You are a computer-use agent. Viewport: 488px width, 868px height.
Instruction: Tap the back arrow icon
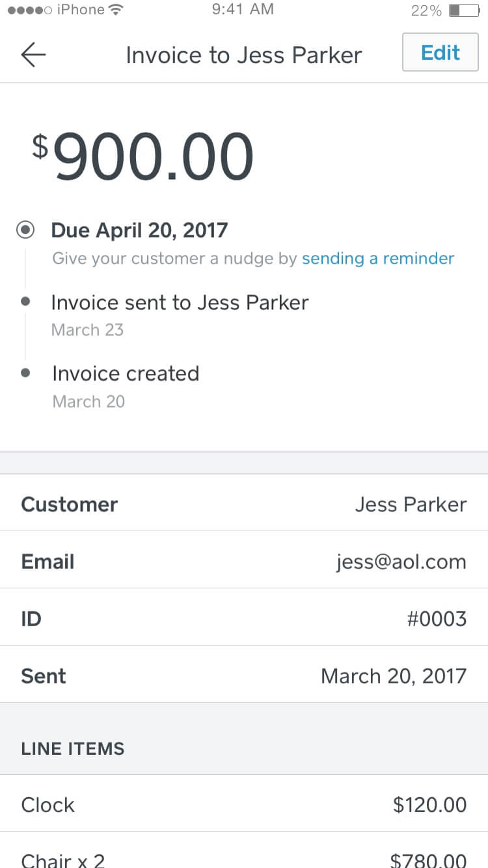pos(33,55)
